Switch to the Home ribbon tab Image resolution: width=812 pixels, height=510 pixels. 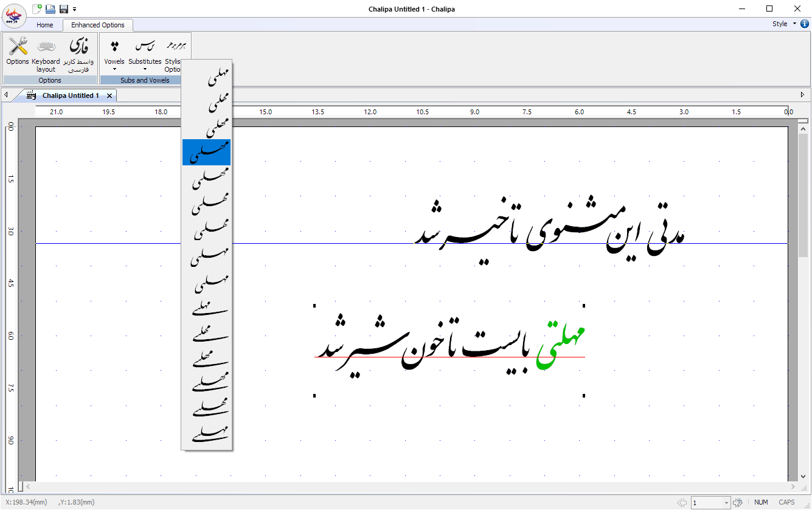tap(45, 25)
